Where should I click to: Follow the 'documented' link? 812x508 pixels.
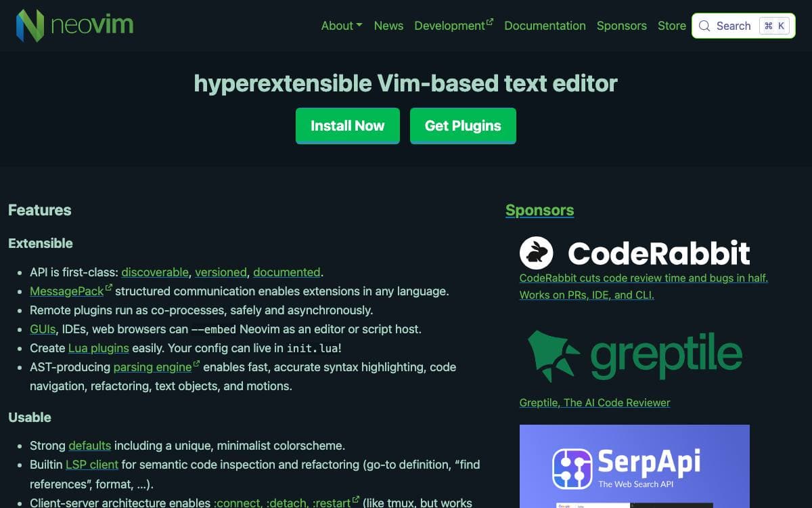tap(287, 272)
